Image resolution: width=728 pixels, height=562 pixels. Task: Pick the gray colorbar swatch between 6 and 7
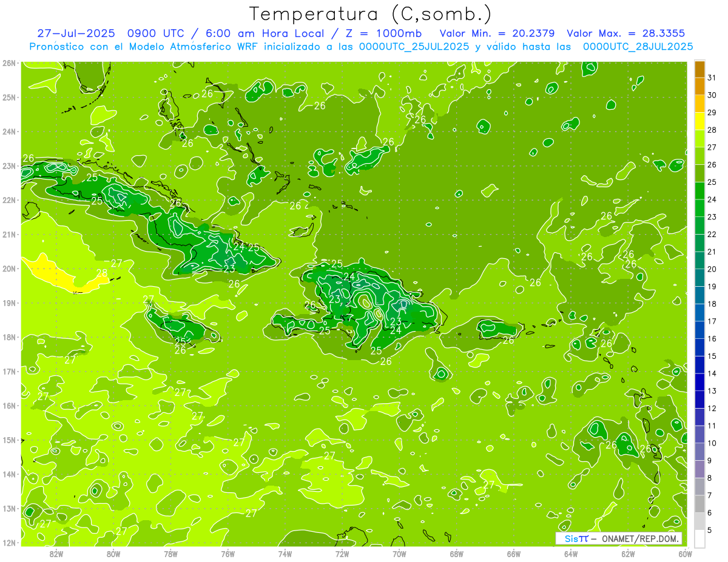[699, 504]
